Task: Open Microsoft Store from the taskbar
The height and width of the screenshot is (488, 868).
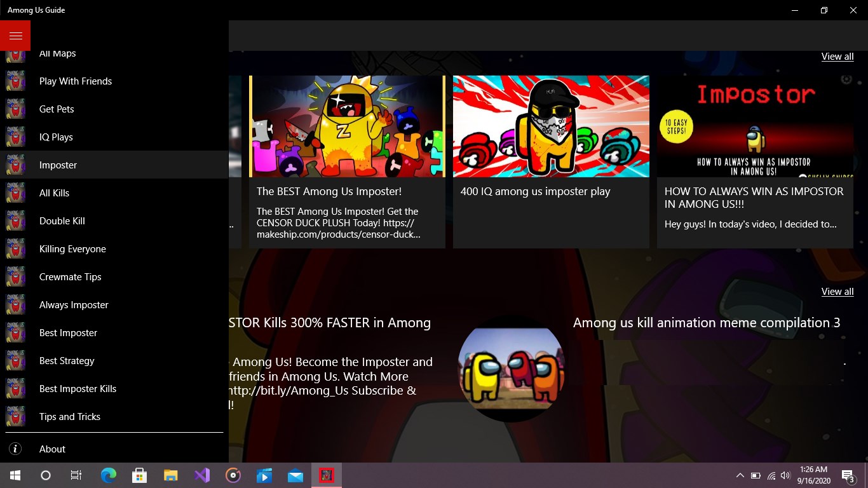Action: [x=140, y=475]
